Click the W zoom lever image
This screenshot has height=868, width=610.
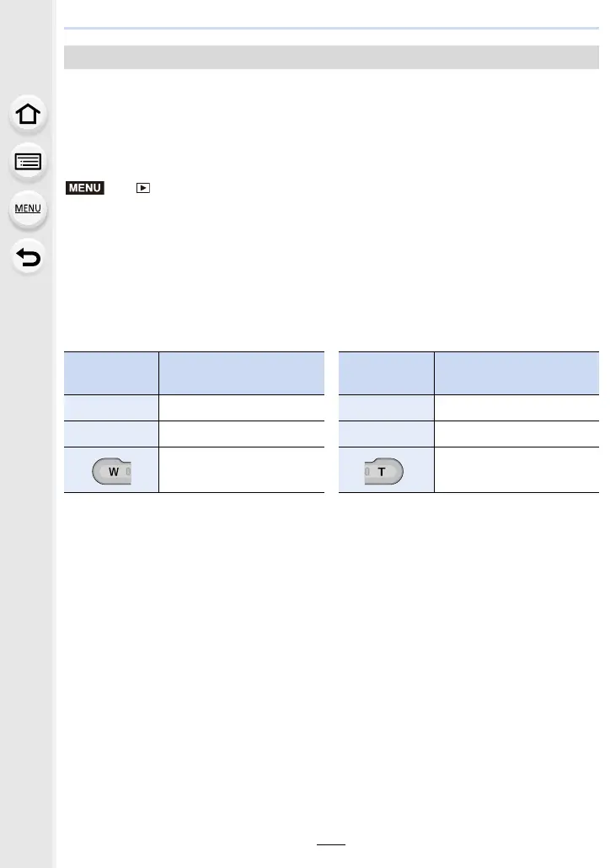pos(112,471)
